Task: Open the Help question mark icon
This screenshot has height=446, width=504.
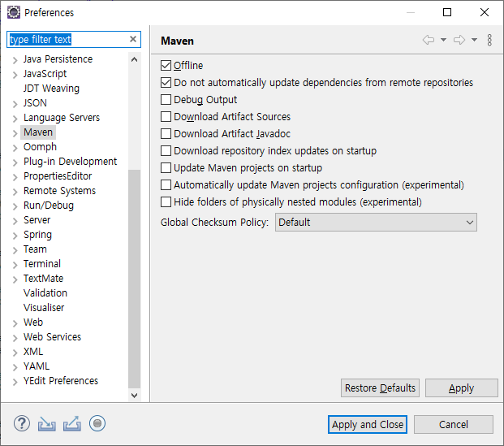Action: pyautogui.click(x=22, y=423)
